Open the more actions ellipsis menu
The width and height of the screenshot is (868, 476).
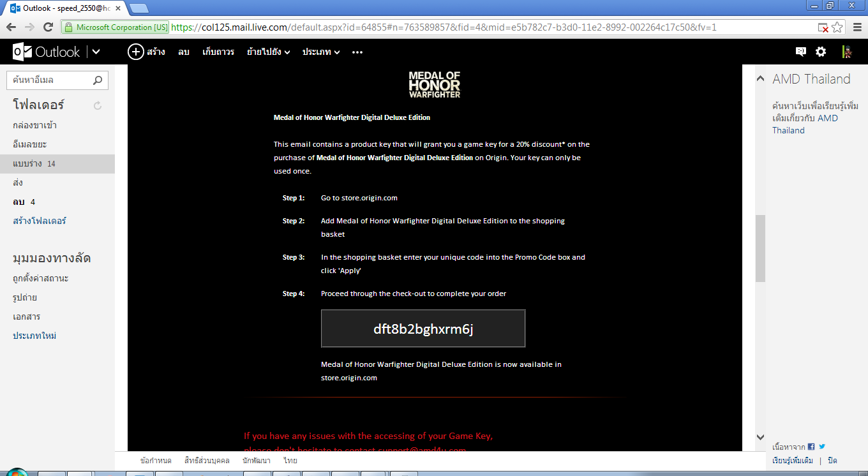(357, 52)
